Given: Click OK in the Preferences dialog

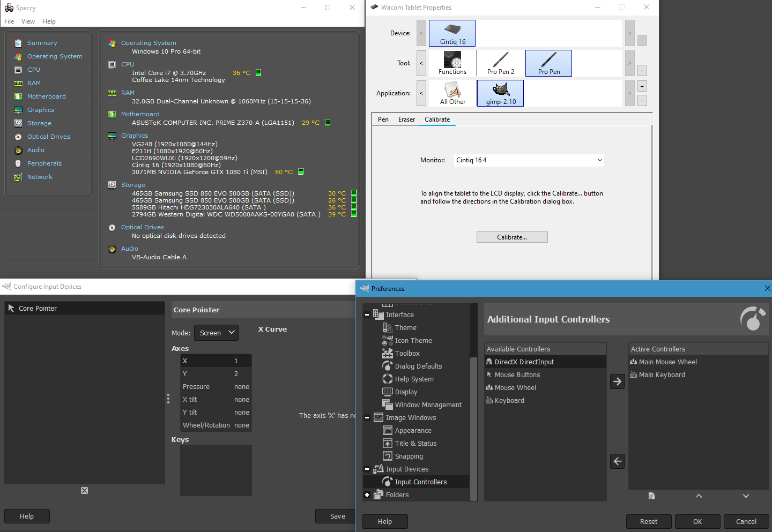Looking at the screenshot, I should [x=697, y=522].
